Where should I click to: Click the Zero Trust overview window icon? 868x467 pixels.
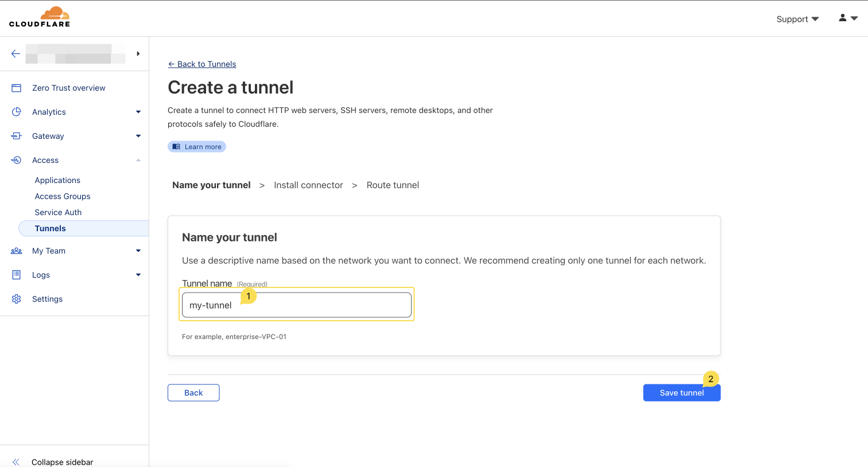tap(16, 88)
